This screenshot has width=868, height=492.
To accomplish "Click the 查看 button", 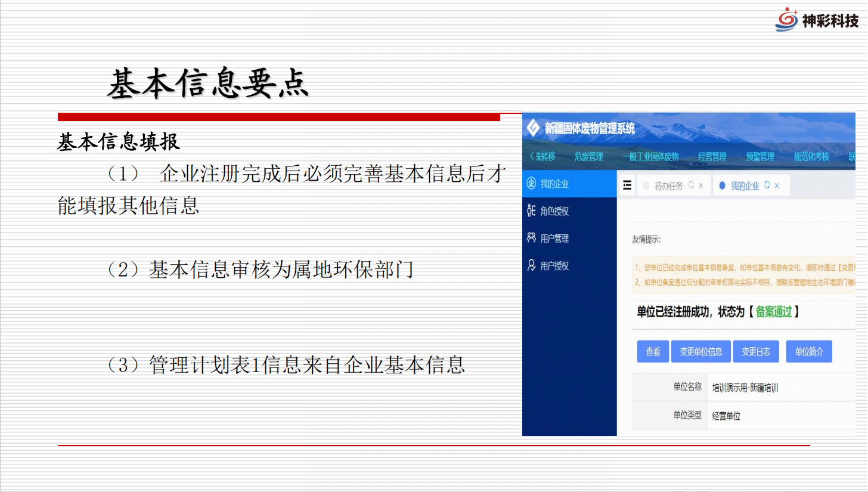I will point(653,352).
